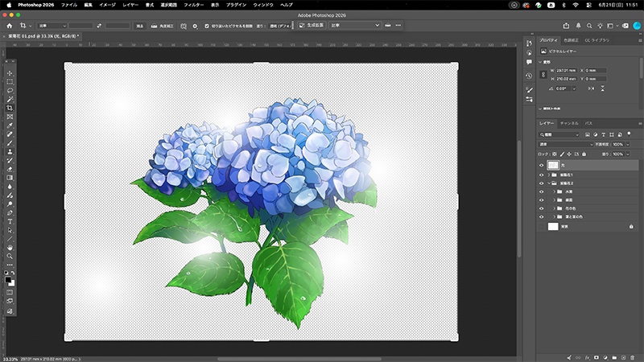Expand the 線画 layer group
Image resolution: width=644 pixels, height=362 pixels.
pyautogui.click(x=554, y=200)
